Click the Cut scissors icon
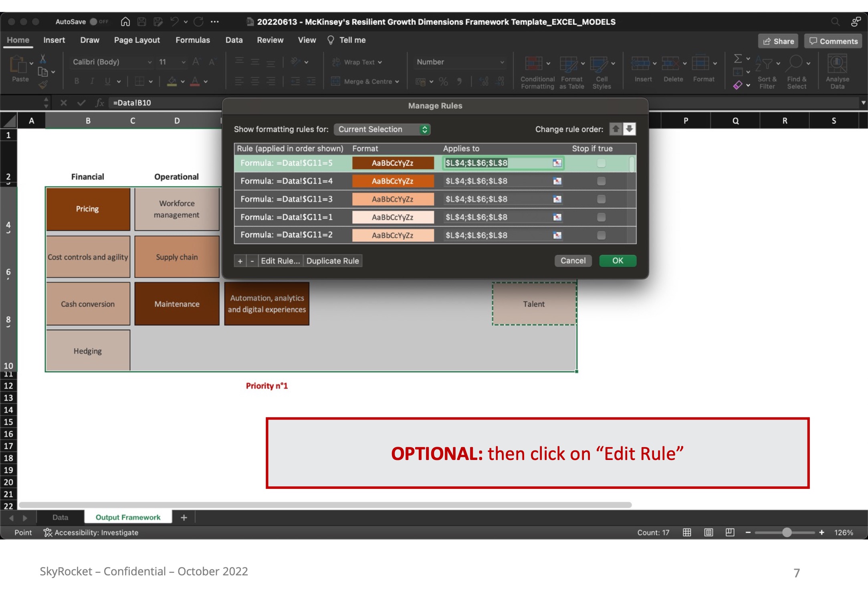 (x=43, y=59)
